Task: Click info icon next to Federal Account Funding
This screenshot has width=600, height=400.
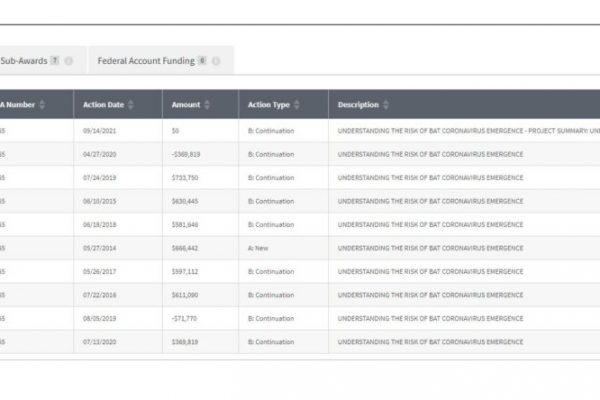Action: 215,61
